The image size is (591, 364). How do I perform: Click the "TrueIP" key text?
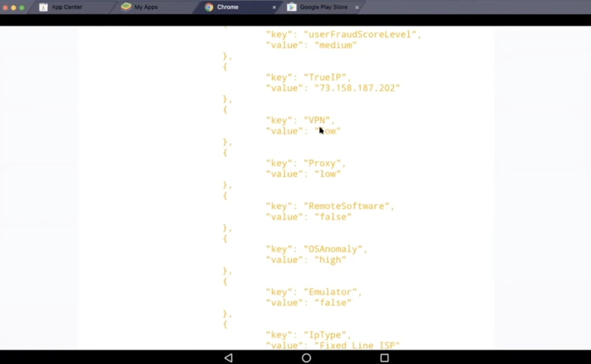tap(325, 77)
